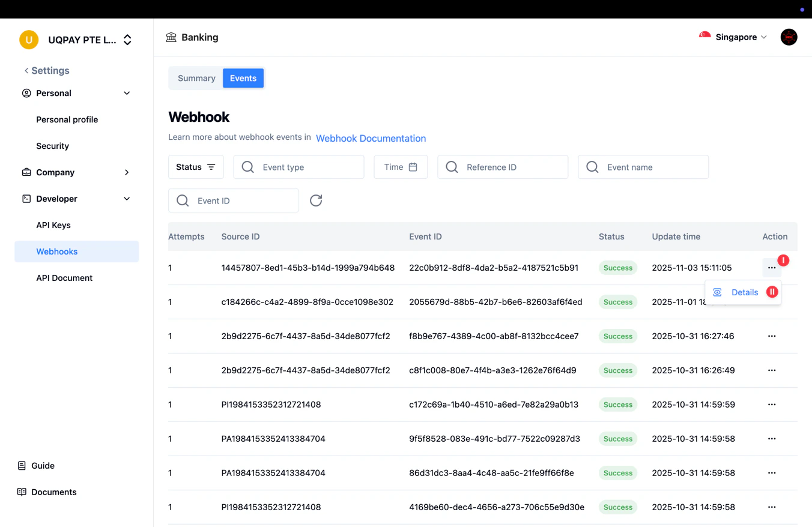Open the Status filter dropdown
Viewport: 812px width, 527px height.
click(196, 167)
